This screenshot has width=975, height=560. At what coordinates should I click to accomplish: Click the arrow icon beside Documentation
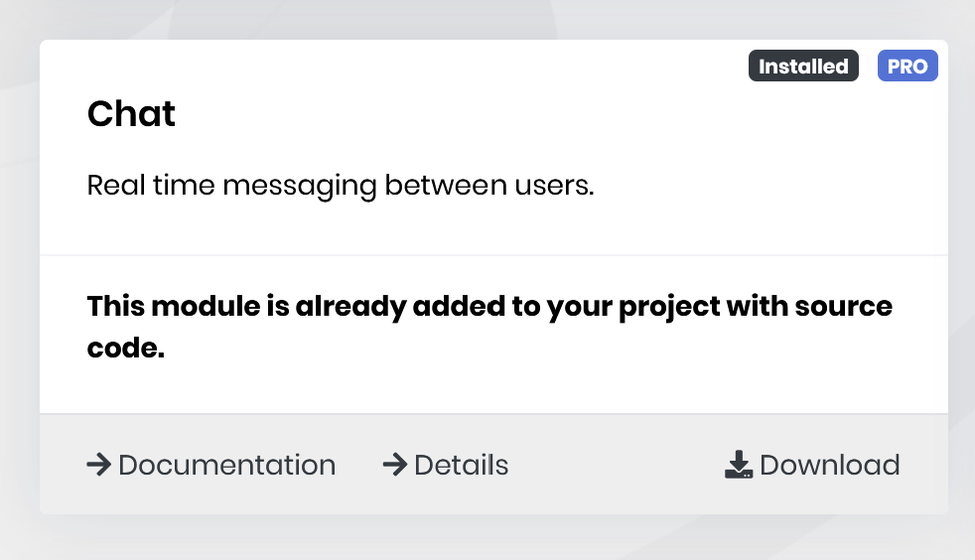coord(98,465)
